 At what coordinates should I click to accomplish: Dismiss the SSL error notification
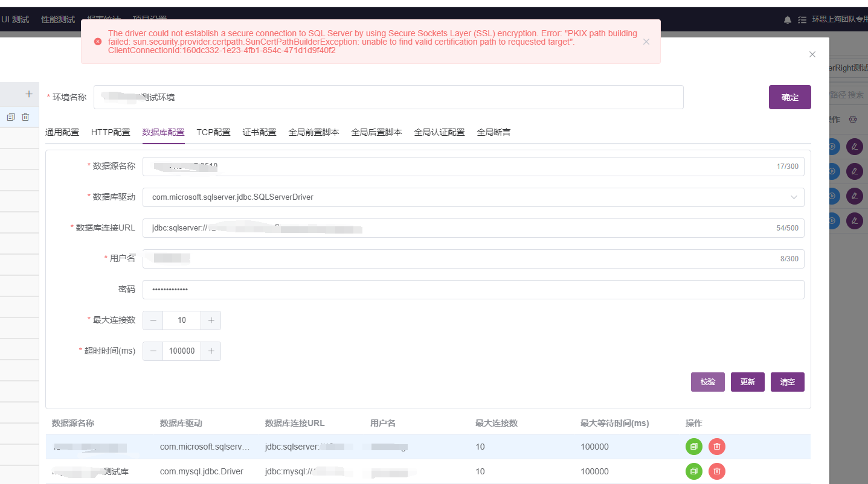[646, 42]
